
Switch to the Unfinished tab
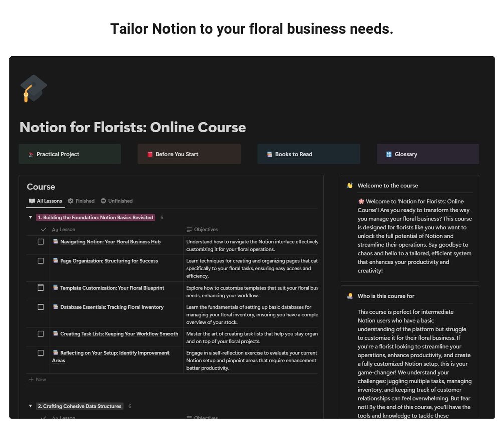click(117, 201)
